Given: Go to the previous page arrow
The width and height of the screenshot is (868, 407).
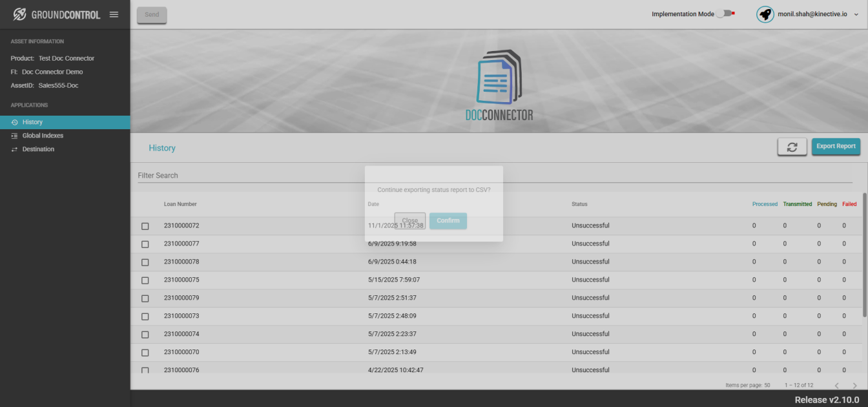Looking at the screenshot, I should click(x=836, y=385).
